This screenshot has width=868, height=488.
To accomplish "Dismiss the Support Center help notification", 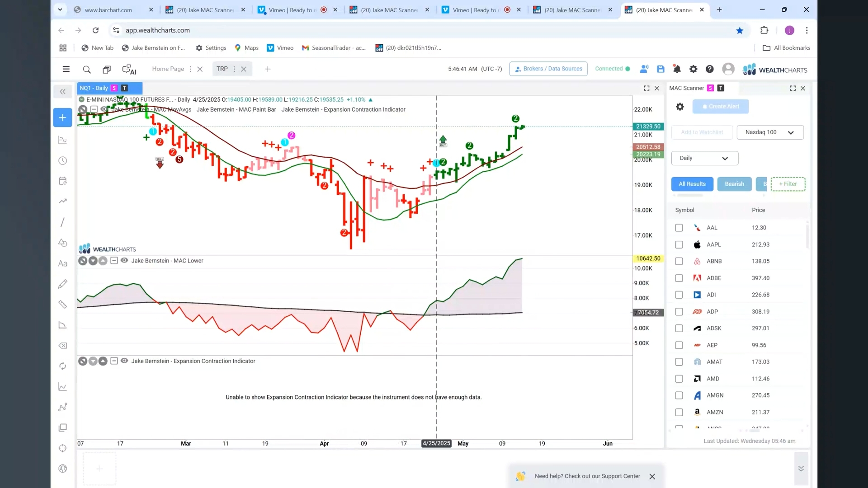I will [652, 477].
